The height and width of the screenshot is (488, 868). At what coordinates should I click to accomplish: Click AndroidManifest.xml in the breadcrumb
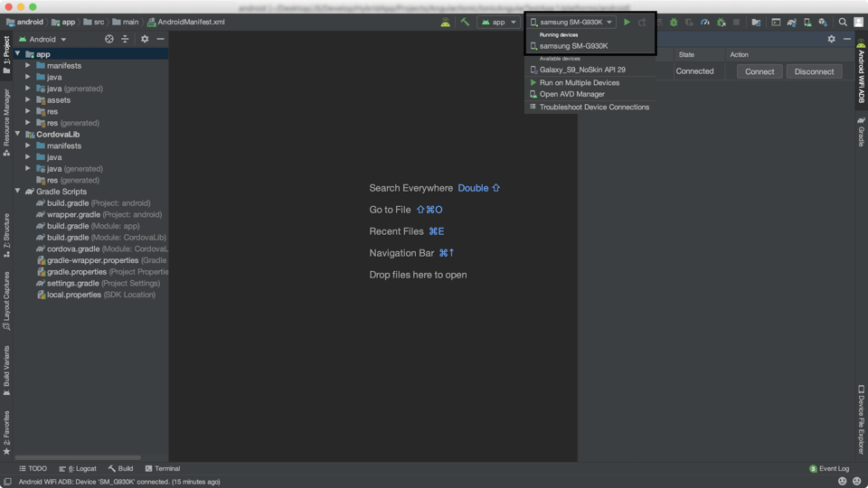pos(186,22)
